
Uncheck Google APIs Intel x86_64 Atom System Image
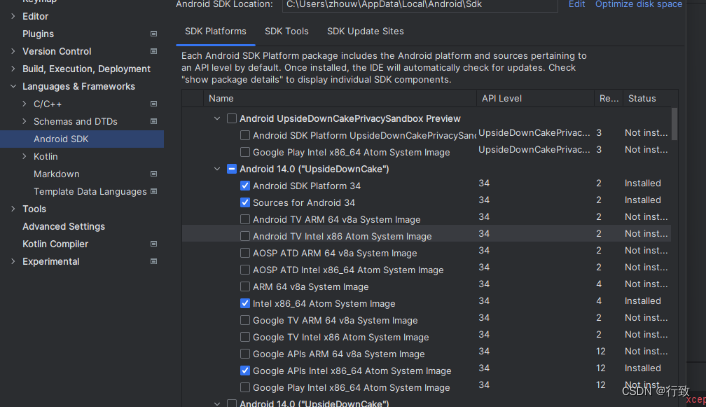245,371
